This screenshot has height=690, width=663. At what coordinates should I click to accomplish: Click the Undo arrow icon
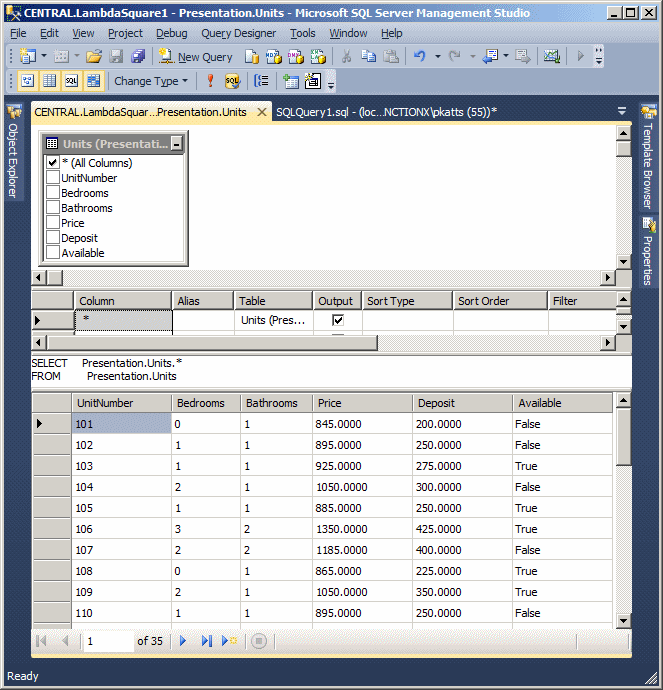coord(420,56)
